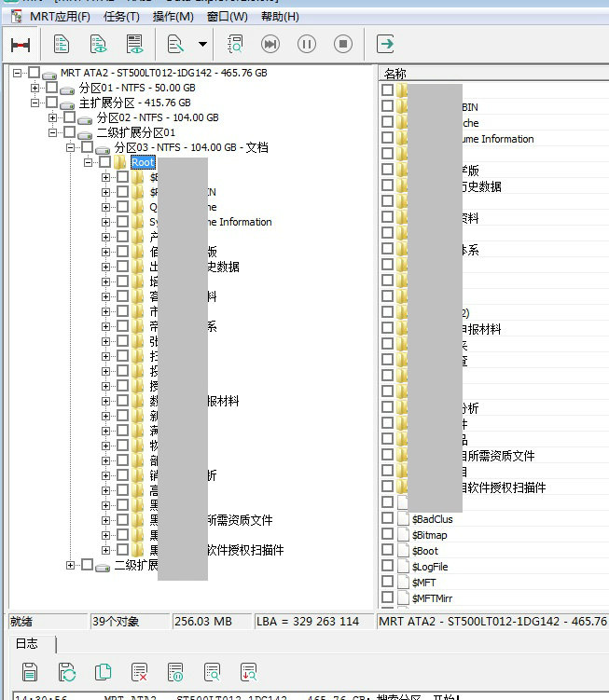609x700 pixels.
Task: Click the drive icon beside 分区02
Action: point(85,119)
